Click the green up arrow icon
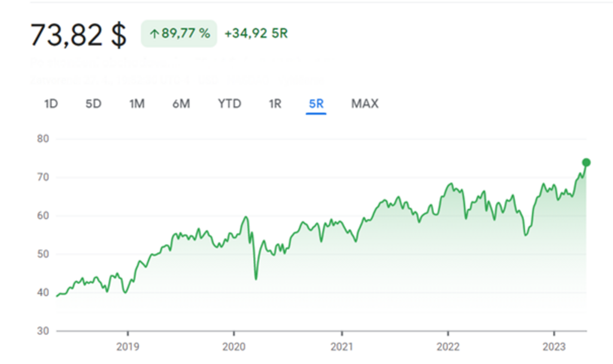The width and height of the screenshot is (613, 364). pos(154,34)
